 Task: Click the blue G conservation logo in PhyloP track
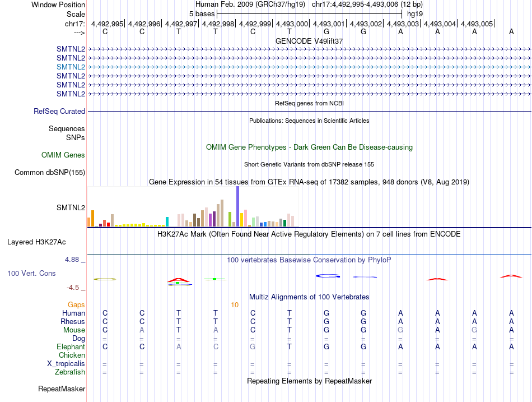328,276
